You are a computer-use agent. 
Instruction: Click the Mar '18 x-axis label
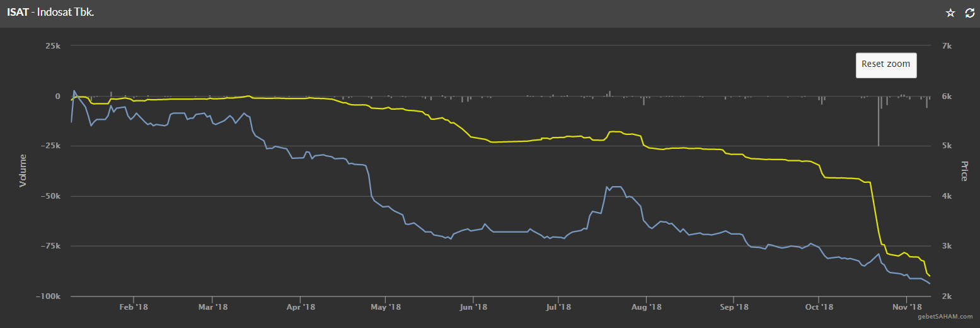click(x=212, y=307)
